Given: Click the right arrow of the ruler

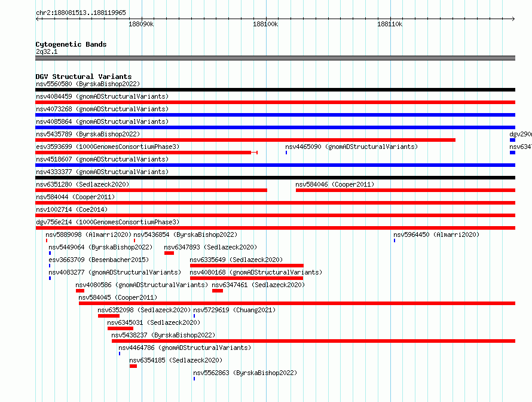Looking at the screenshot, I should pos(513,19).
